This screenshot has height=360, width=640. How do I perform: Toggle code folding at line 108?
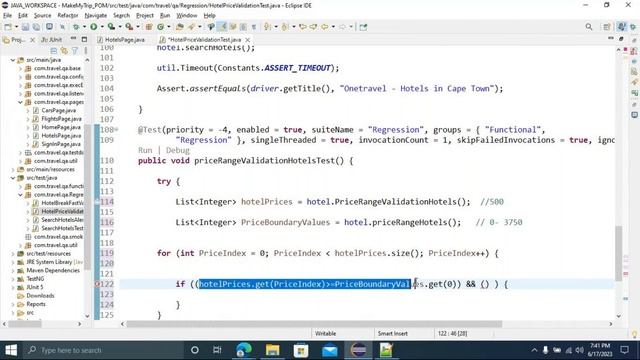(x=116, y=130)
